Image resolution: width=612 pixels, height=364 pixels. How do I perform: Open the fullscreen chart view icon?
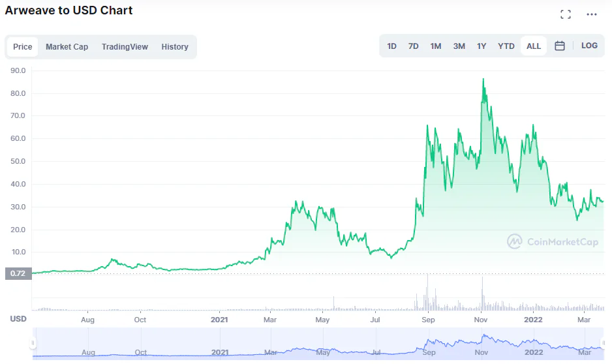pos(566,14)
